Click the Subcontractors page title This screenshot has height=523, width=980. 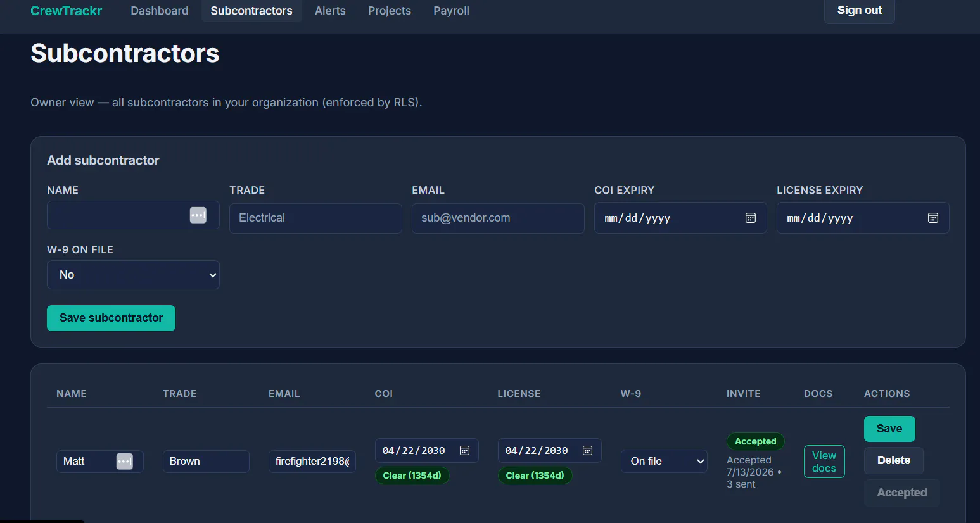point(125,53)
